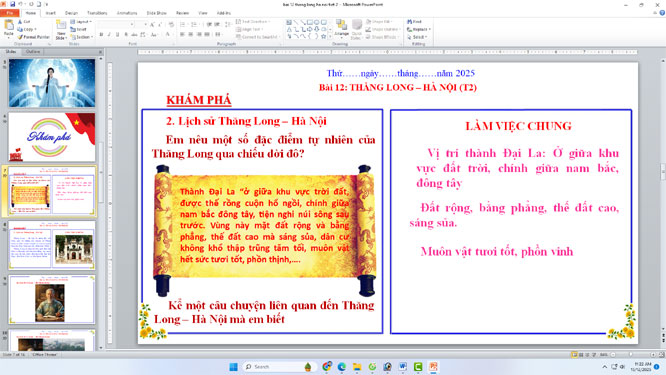This screenshot has width=666, height=375.
Task: Insert a New Slide
Action: (x=61, y=30)
